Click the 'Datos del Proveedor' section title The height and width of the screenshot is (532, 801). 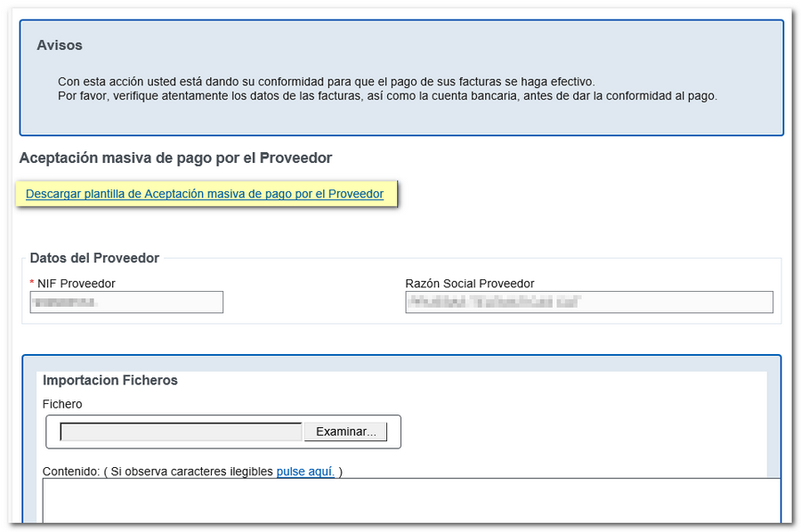coord(94,258)
